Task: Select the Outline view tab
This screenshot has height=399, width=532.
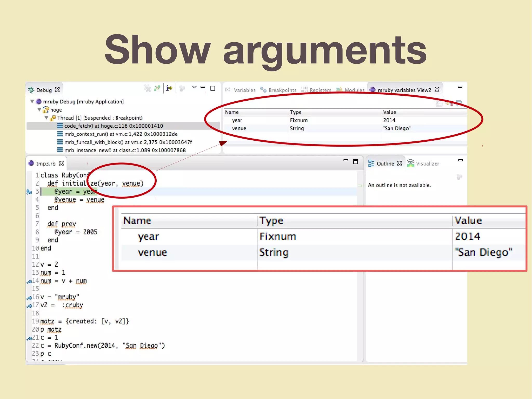Action: click(385, 163)
